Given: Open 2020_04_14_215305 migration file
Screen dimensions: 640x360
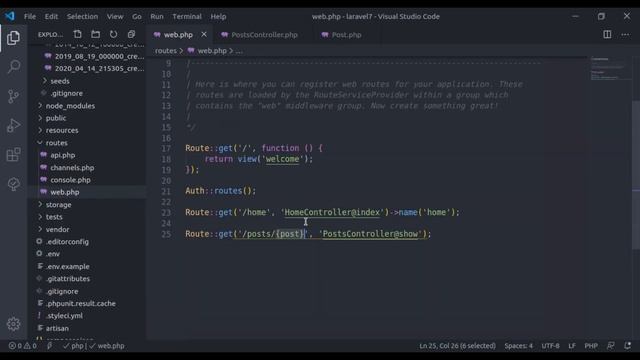Looking at the screenshot, I should (99, 69).
